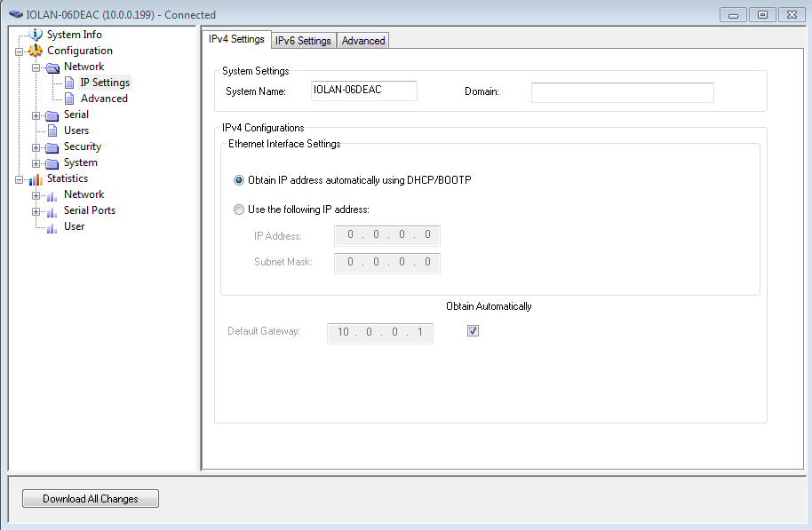Select System Info label in tree
The image size is (812, 530).
tap(75, 35)
